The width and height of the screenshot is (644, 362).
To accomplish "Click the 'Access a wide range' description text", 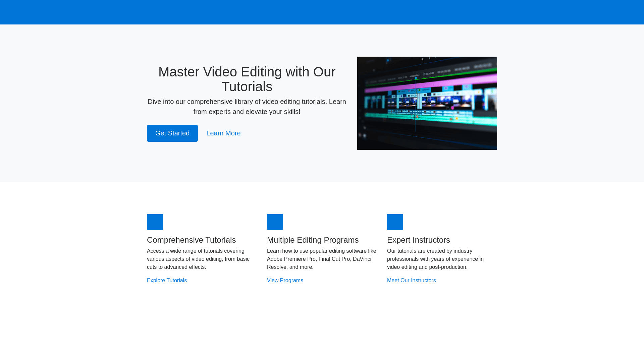I will coord(198,259).
